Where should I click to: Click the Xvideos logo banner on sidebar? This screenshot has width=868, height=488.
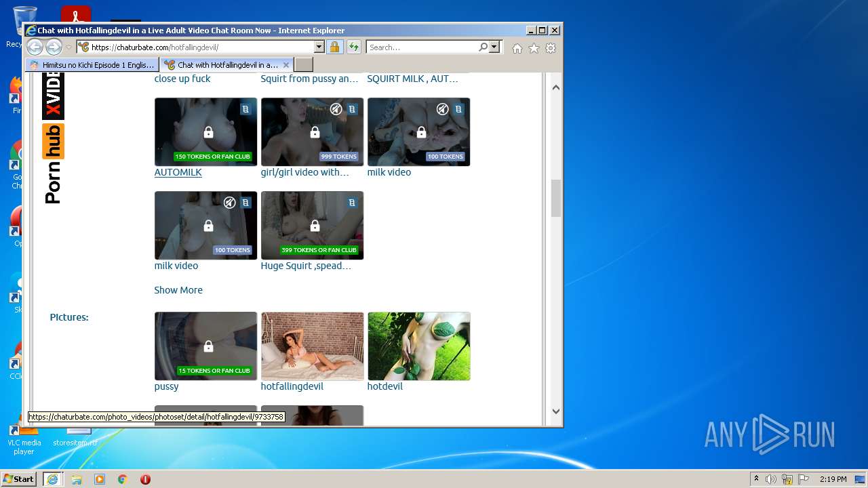coord(53,96)
